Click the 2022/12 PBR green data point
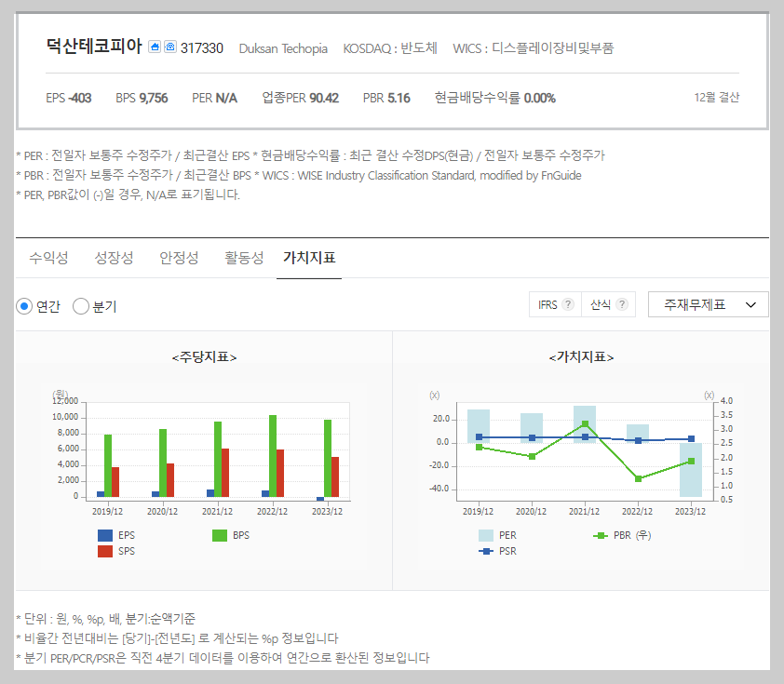Image resolution: width=784 pixels, height=684 pixels. pos(638,478)
